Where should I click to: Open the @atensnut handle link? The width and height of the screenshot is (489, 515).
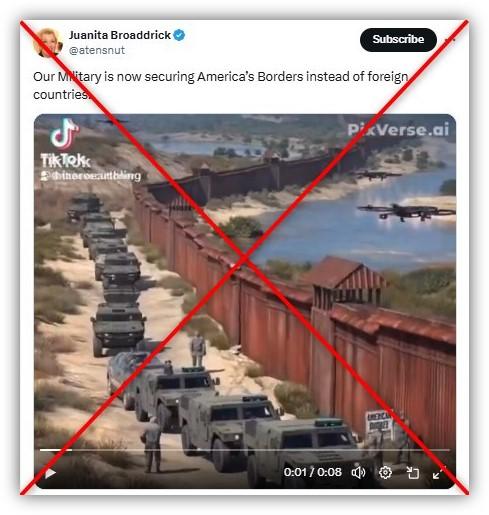[97, 50]
